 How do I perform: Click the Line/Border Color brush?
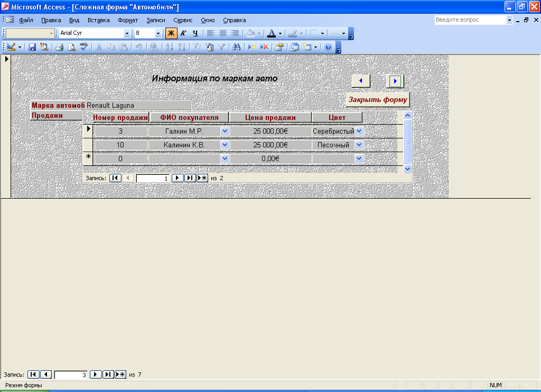coord(293,33)
